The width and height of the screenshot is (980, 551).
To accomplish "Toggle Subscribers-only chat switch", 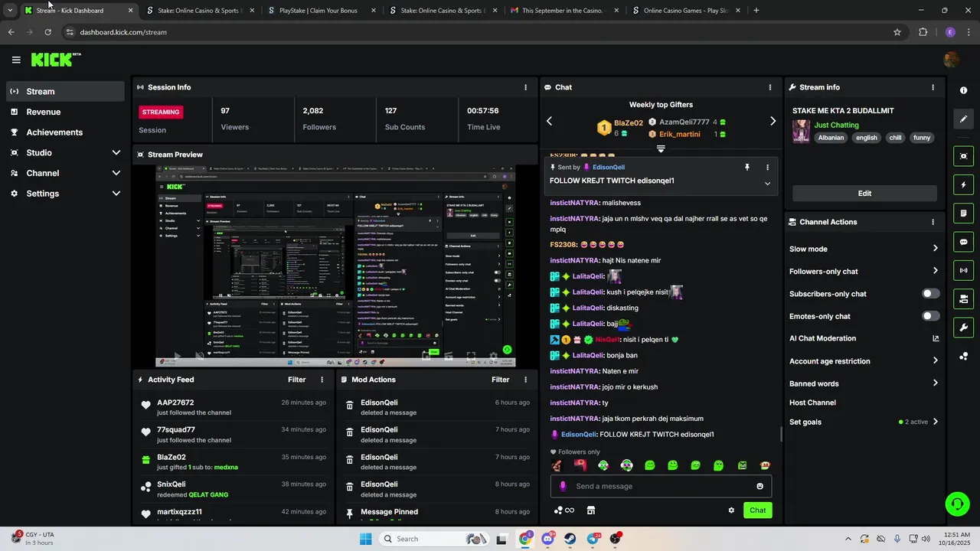I will point(931,294).
